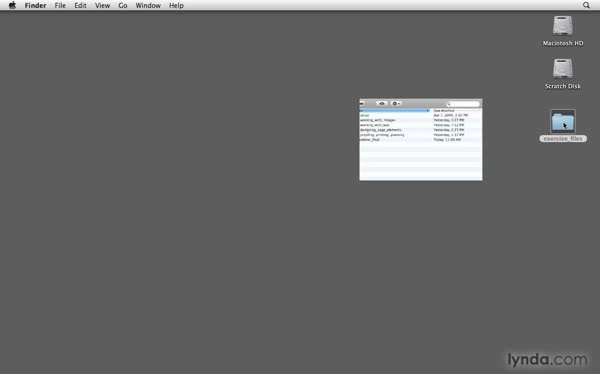The image size is (600, 374).
Task: Select the row modified Today 11:00 AM
Action: [x=421, y=140]
